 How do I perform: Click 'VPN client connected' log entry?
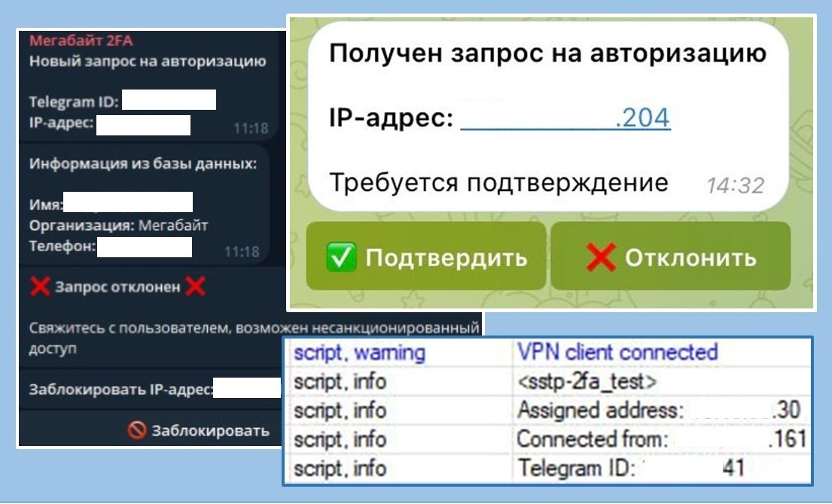click(x=617, y=352)
